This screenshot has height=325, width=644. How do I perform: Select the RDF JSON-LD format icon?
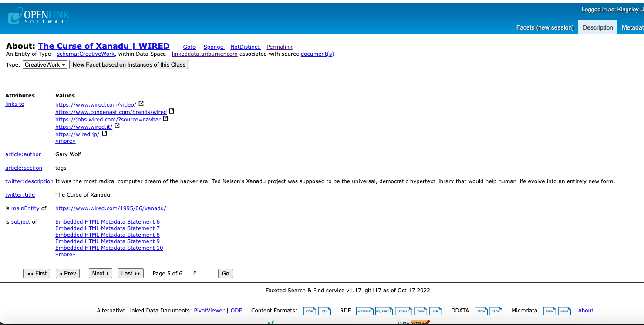pos(404,311)
